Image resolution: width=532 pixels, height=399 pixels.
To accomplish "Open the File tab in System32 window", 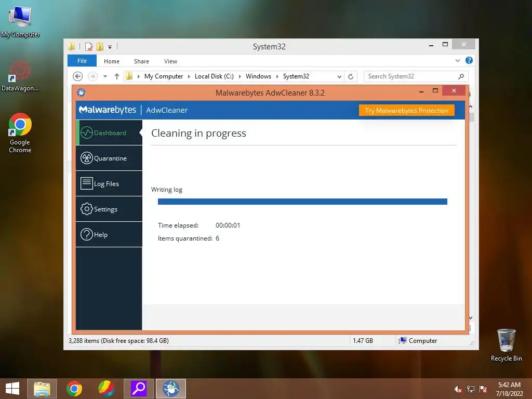I will coord(82,61).
